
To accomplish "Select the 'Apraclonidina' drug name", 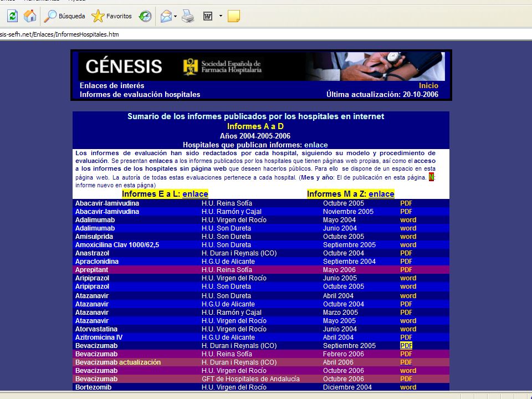I will [96, 261].
